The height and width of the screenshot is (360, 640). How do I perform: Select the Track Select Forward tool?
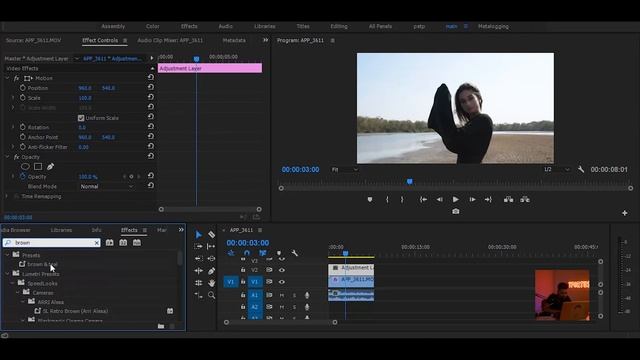pos(198,247)
